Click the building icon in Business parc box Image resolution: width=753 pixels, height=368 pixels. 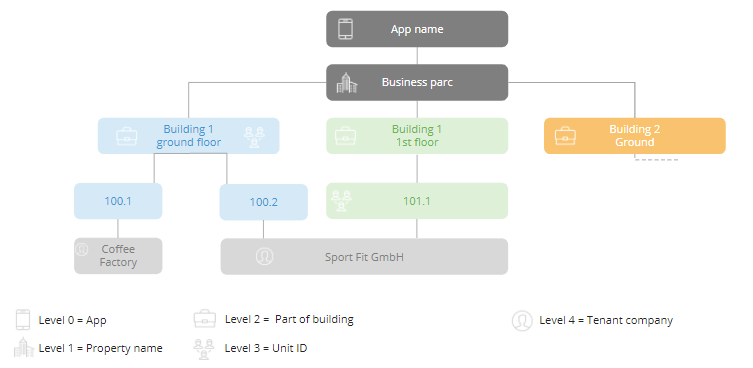pos(347,83)
